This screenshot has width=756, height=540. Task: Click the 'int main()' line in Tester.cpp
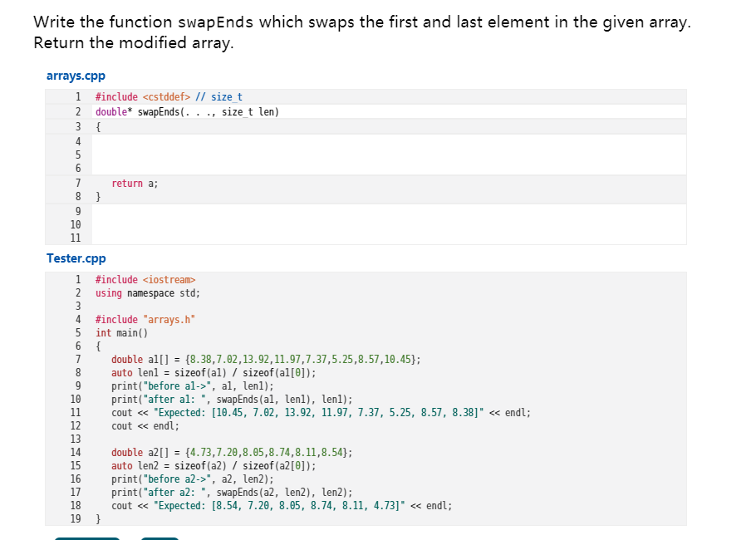tap(121, 332)
